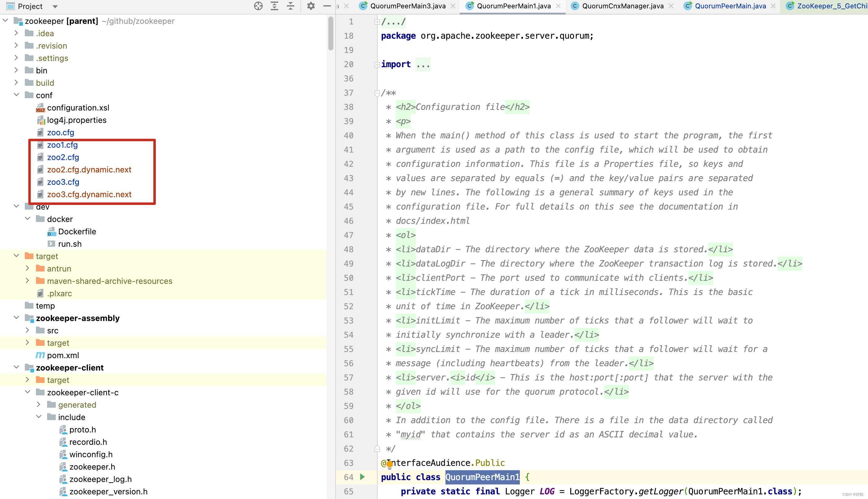
Task: Select zoo2.cfg.dynamic.next file
Action: [89, 170]
